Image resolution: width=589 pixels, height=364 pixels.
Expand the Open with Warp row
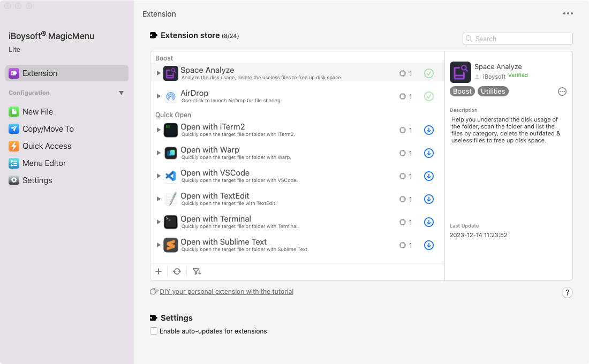coord(158,153)
